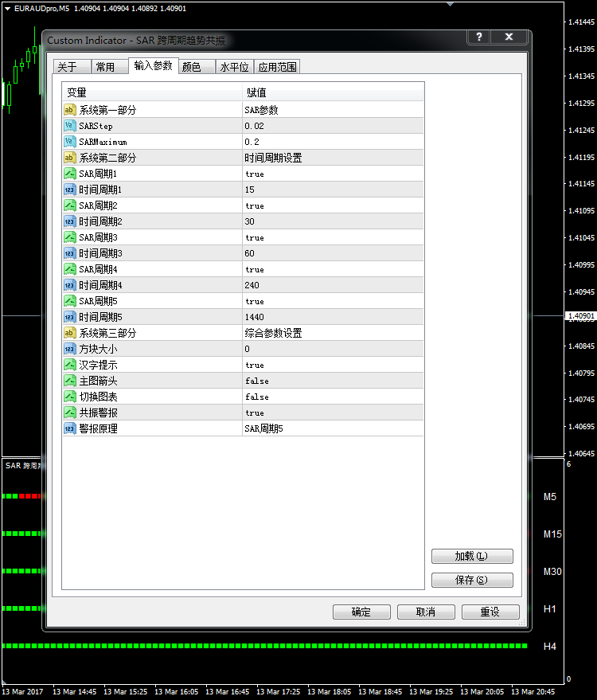Edit 时间周期3 value 60
597x700 pixels.
click(x=333, y=253)
